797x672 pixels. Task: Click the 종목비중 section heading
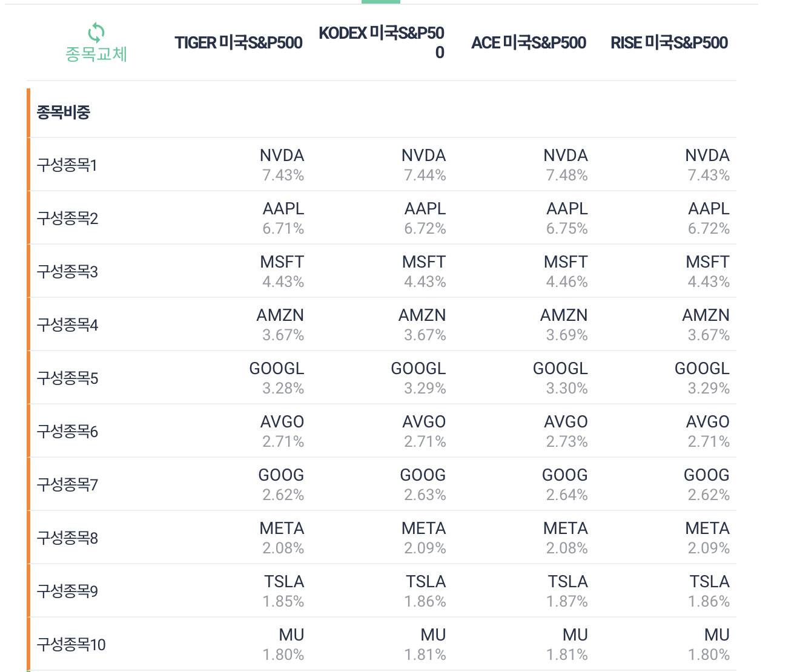[64, 112]
